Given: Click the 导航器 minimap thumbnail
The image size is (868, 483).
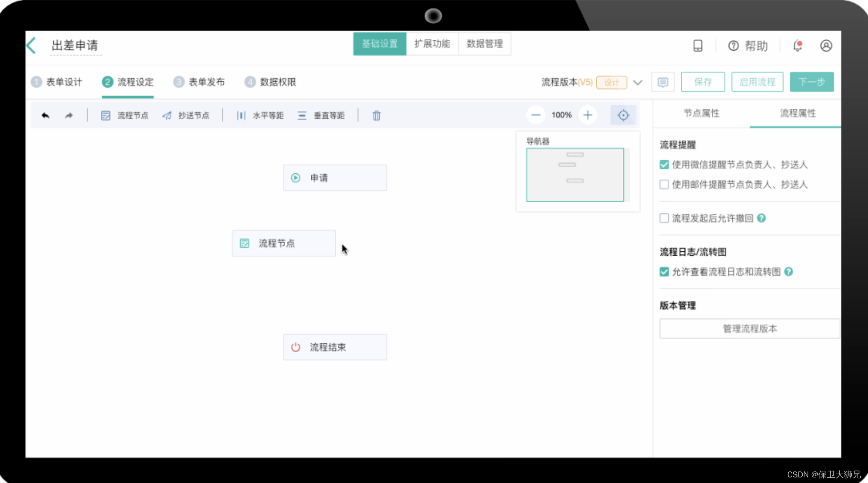Looking at the screenshot, I should click(x=575, y=175).
